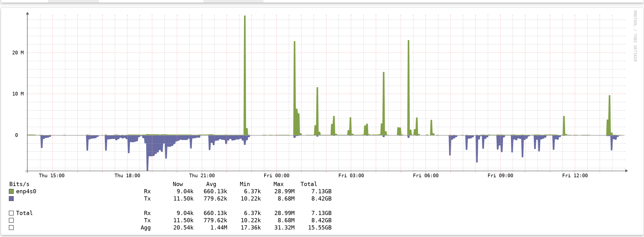644x237 pixels.
Task: Click the empty box beside Total Rx
Action: (11, 213)
